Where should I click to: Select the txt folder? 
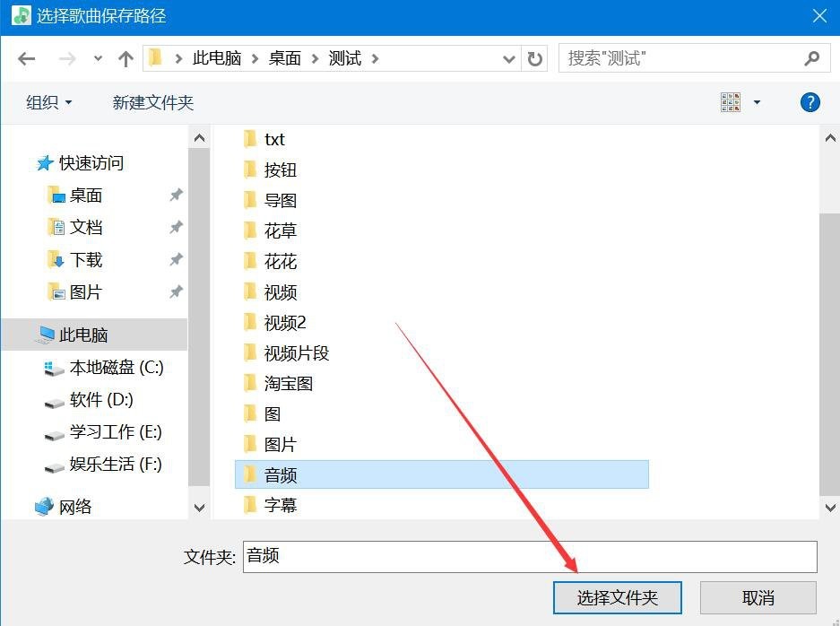point(275,139)
